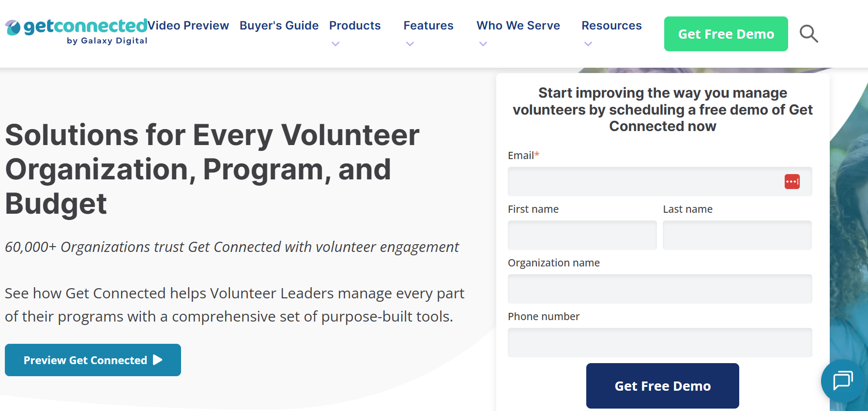Screen dimensions: 868x411
Task: Open the Products menu
Action: point(355,26)
